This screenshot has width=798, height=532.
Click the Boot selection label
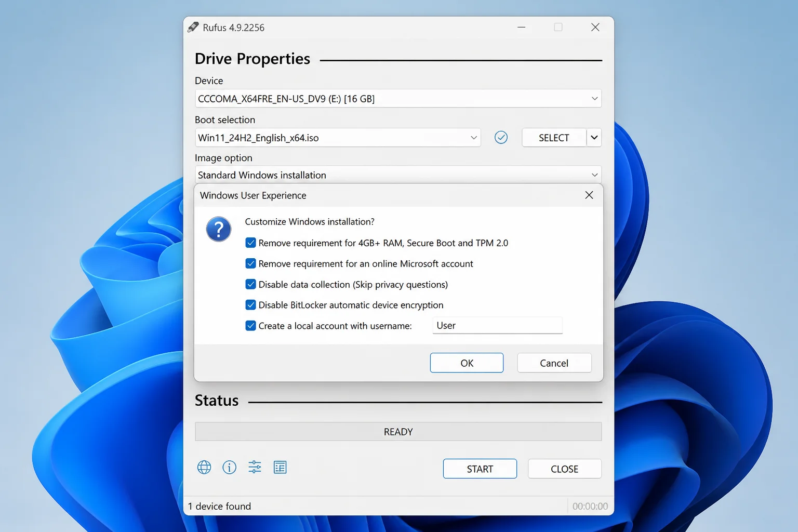click(x=225, y=119)
